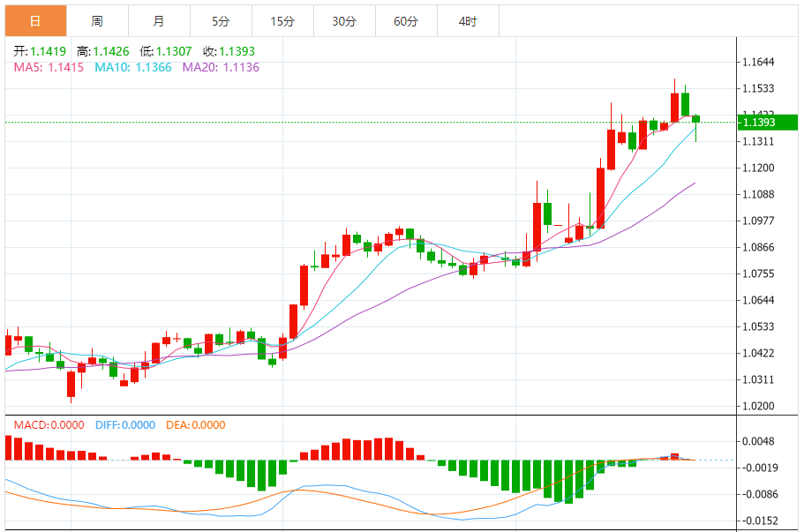This screenshot has height=532, width=804.
Task: Click the opening price 开:1.1419
Action: coord(40,51)
